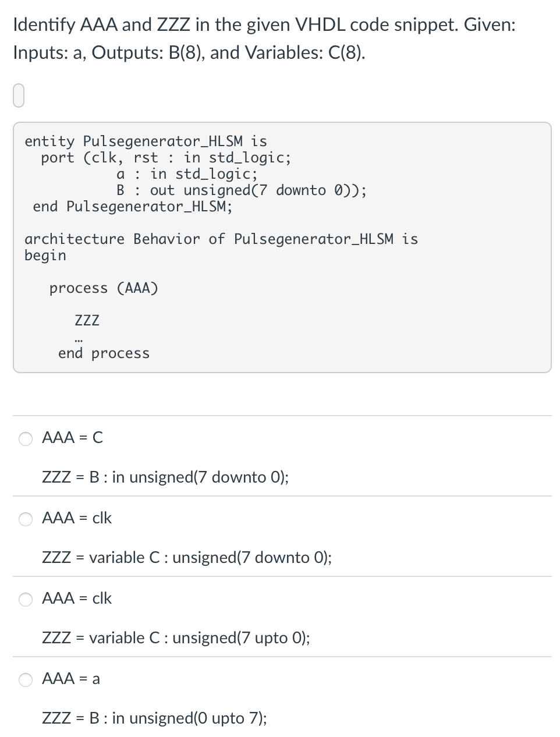This screenshot has width=560, height=737.
Task: Click the answer 'ZZZ = B : in unsigned(7 downto 0);'
Action: pyautogui.click(x=165, y=477)
